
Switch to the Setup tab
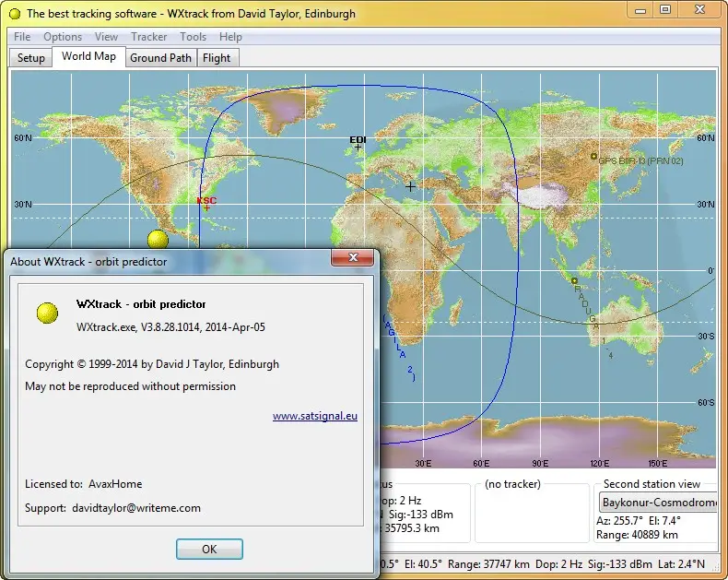click(x=31, y=58)
